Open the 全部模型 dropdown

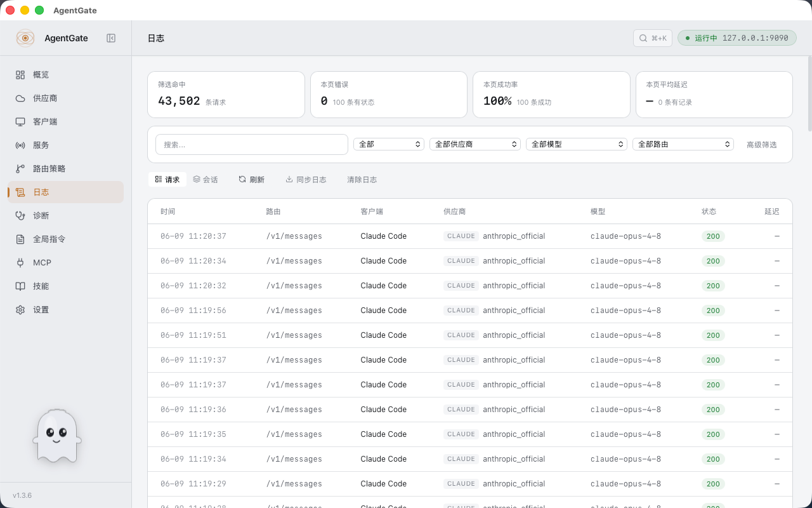coord(577,144)
